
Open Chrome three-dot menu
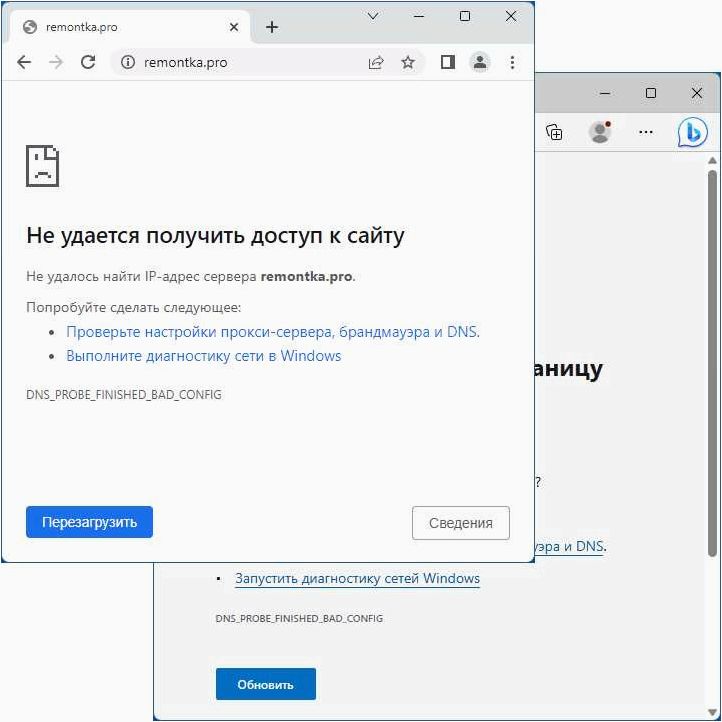(x=512, y=62)
